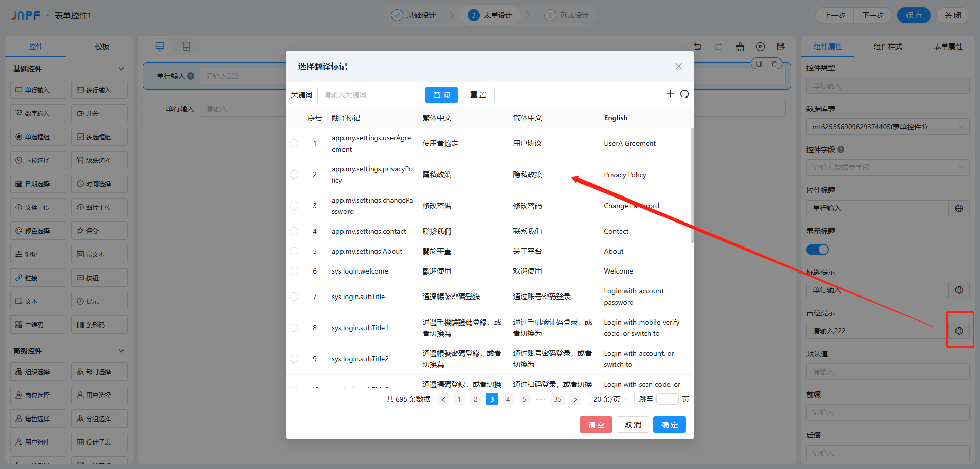The image size is (980, 469).
Task: Add 开关 control from basic controls
Action: coord(100,113)
